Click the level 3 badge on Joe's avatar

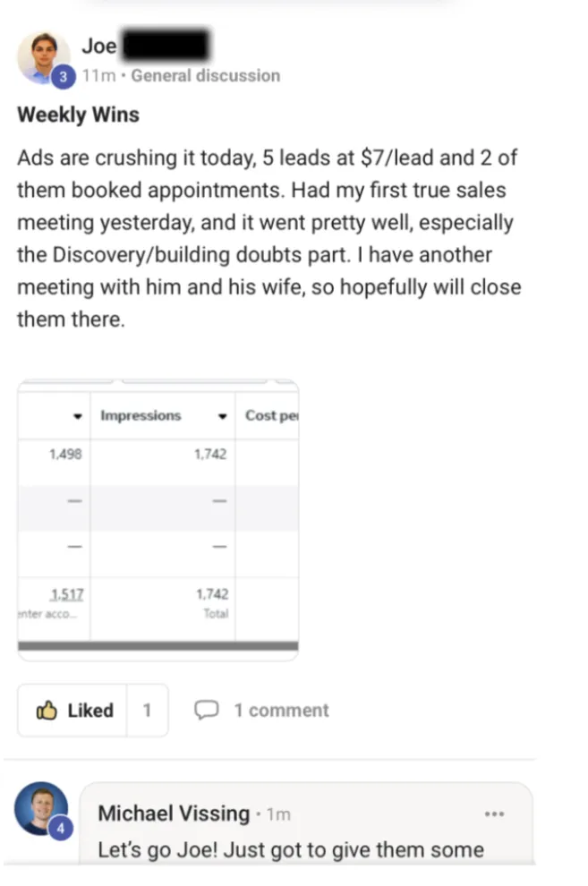[62, 78]
